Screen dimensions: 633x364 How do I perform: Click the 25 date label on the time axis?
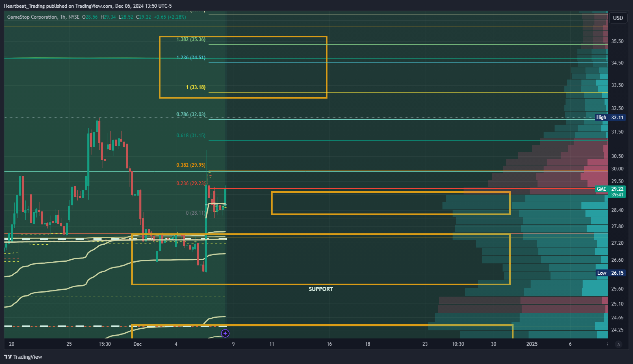coord(69,344)
